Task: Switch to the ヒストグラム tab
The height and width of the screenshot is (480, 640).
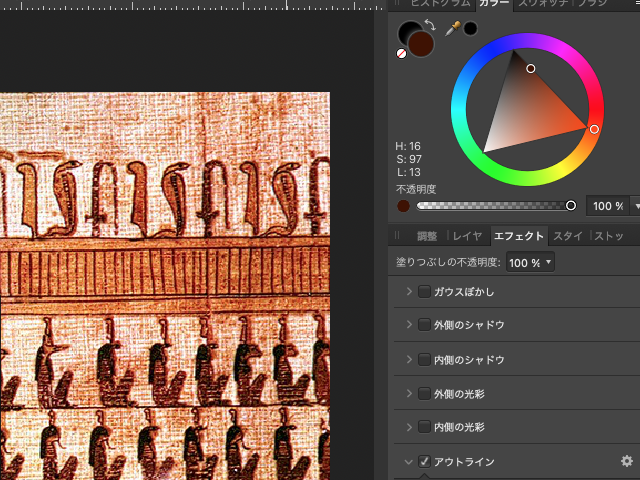Action: 440,3
